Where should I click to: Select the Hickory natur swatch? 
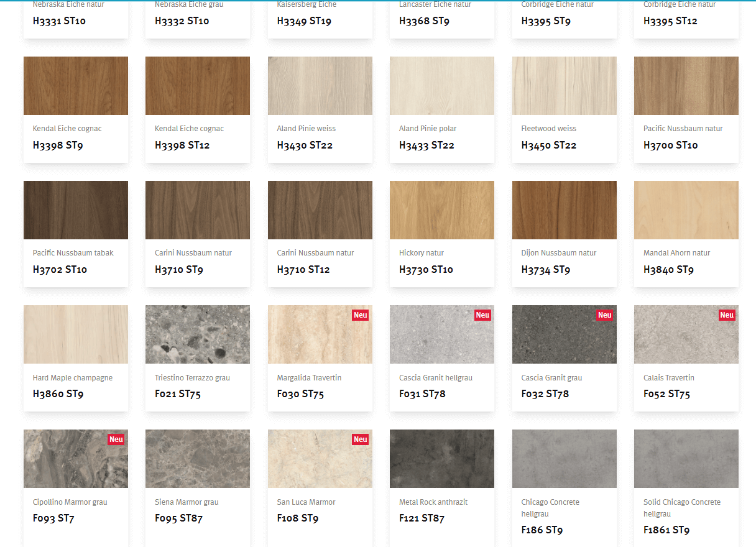click(442, 210)
